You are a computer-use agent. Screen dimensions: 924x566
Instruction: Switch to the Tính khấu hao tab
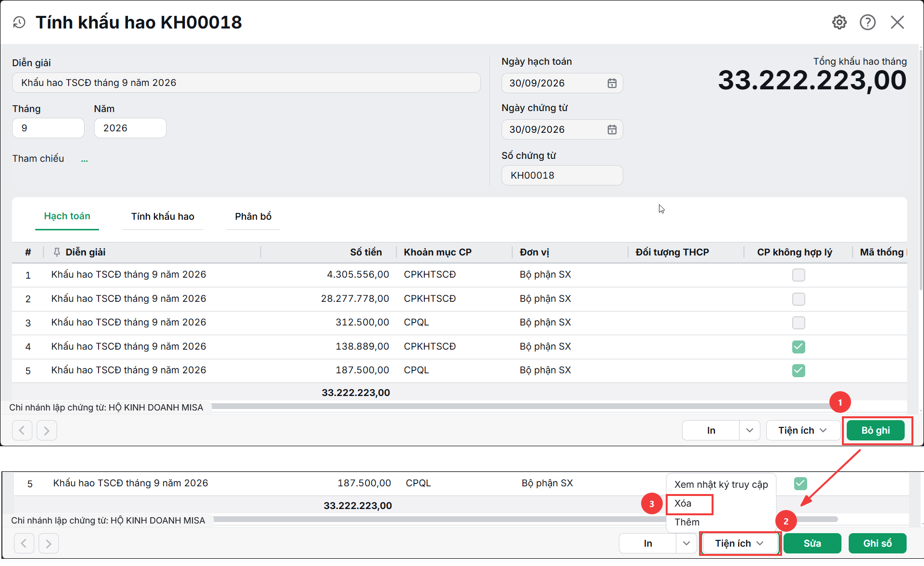pyautogui.click(x=163, y=216)
